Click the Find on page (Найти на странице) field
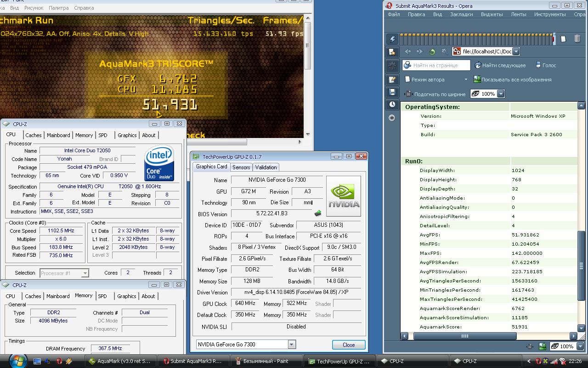This screenshot has width=588, height=368. click(x=436, y=65)
